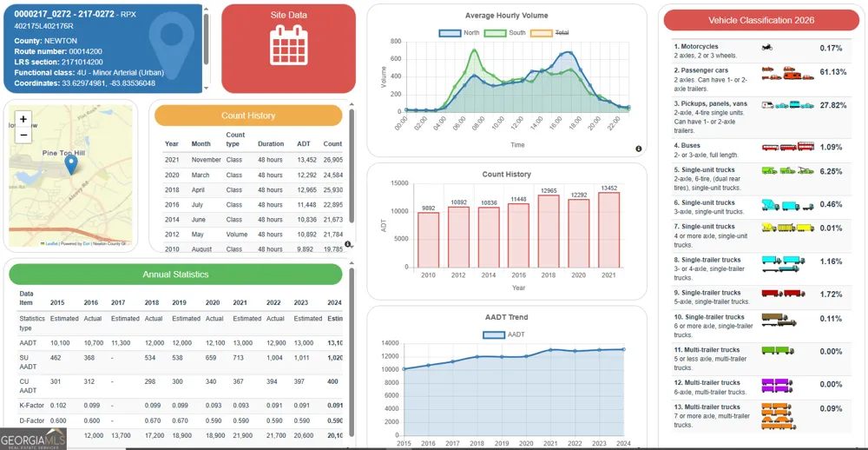Click the AADT value 10,100
This screenshot has width=868, height=450.
59,343
